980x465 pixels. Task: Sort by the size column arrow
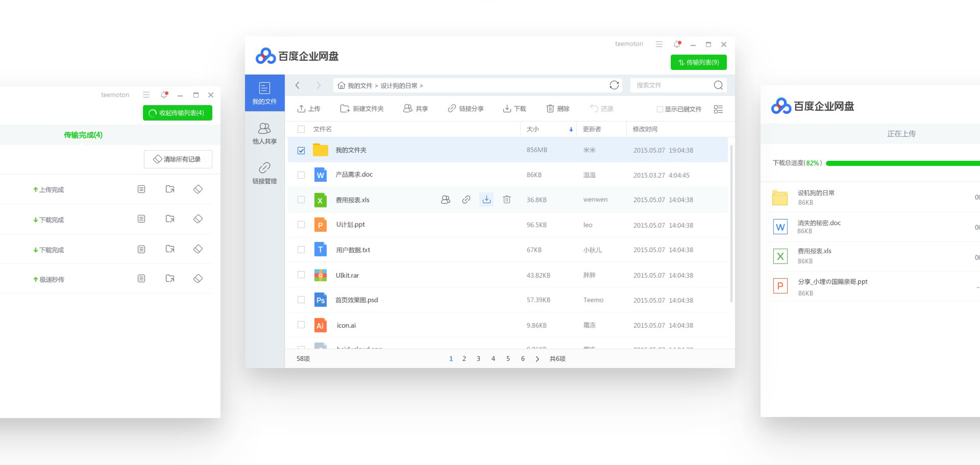pyautogui.click(x=571, y=129)
